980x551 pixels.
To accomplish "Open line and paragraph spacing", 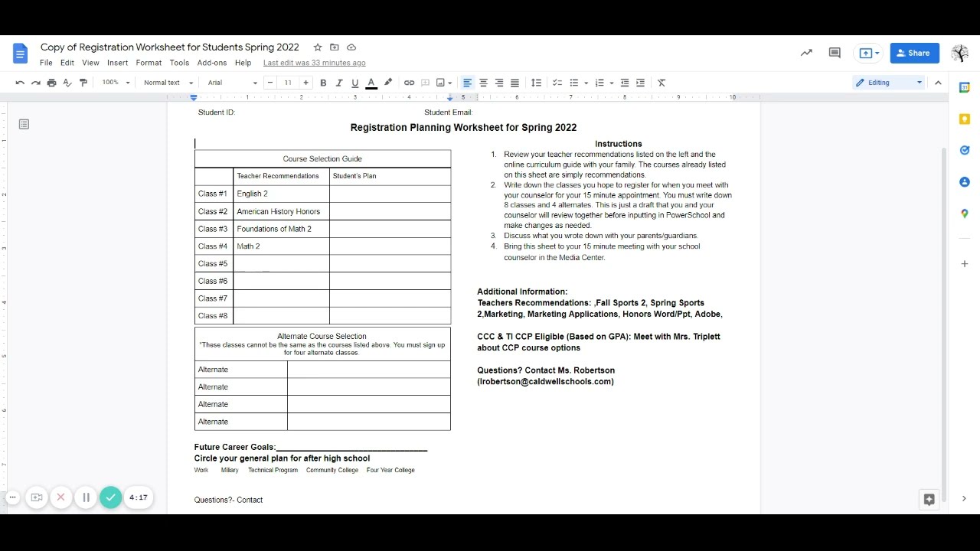I will click(x=536, y=83).
